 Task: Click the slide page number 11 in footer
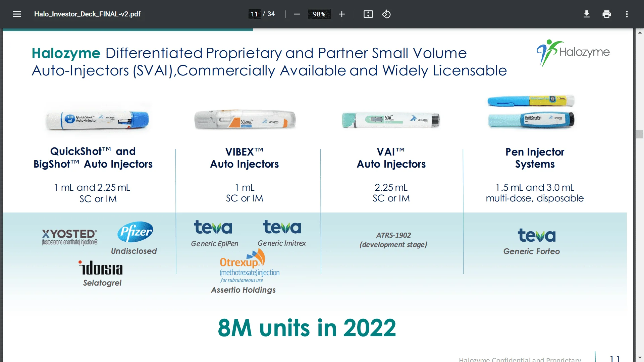coord(615,358)
